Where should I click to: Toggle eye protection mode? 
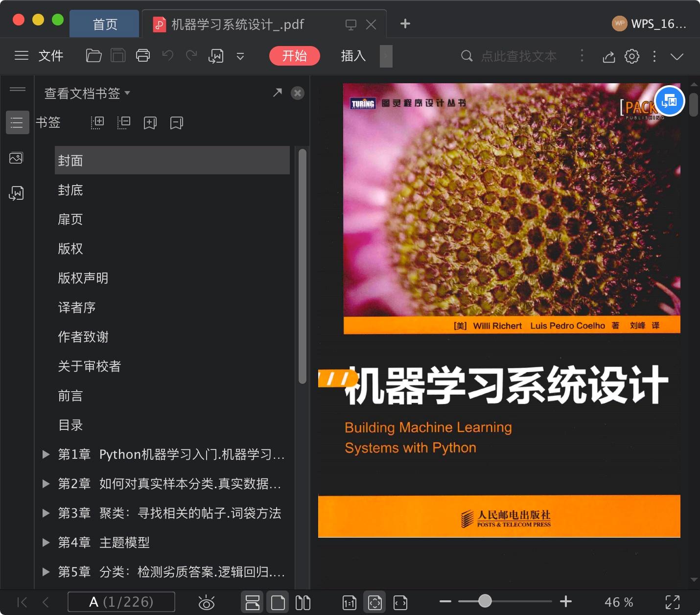pyautogui.click(x=207, y=602)
